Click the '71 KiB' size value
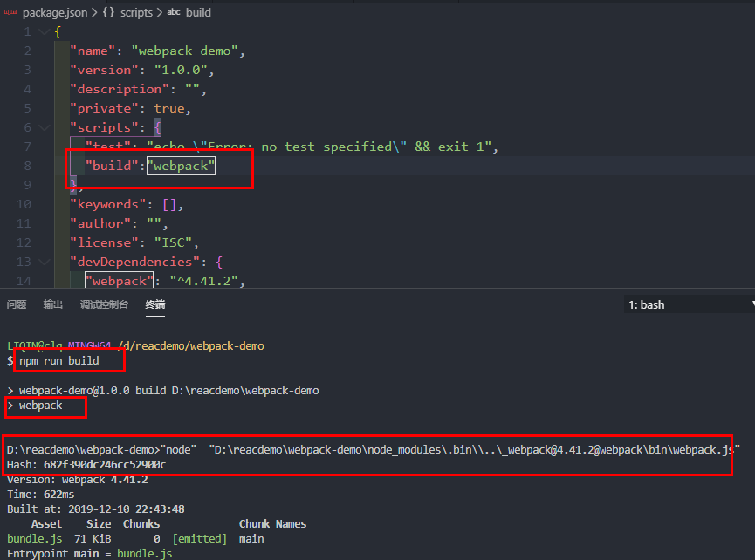The image size is (755, 560). click(x=93, y=539)
